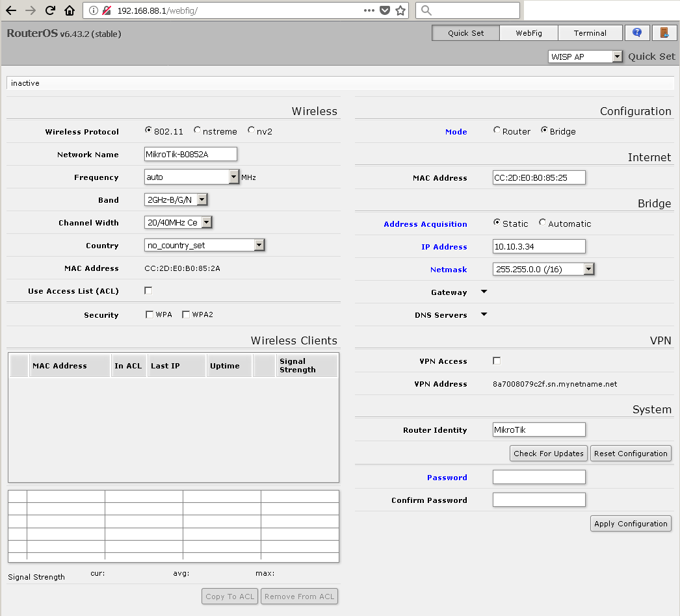This screenshot has width=680, height=616.
Task: Click the Mode label link
Action: [x=456, y=132]
